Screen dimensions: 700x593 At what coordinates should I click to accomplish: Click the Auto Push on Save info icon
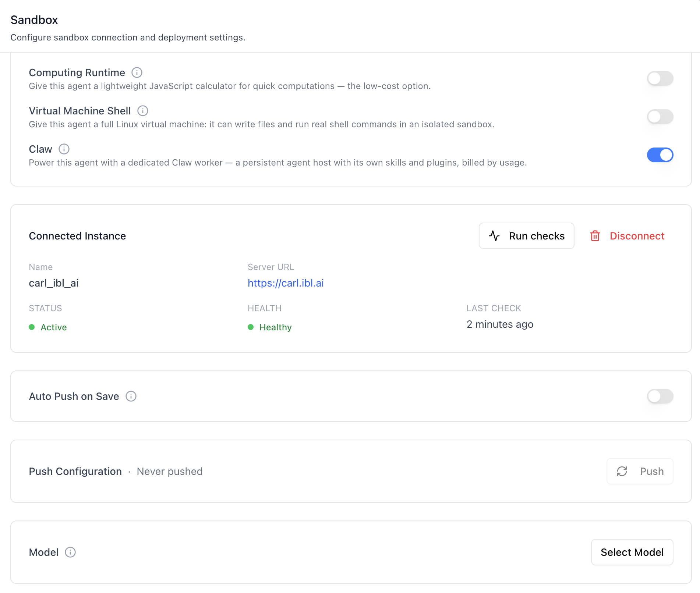[x=131, y=396]
